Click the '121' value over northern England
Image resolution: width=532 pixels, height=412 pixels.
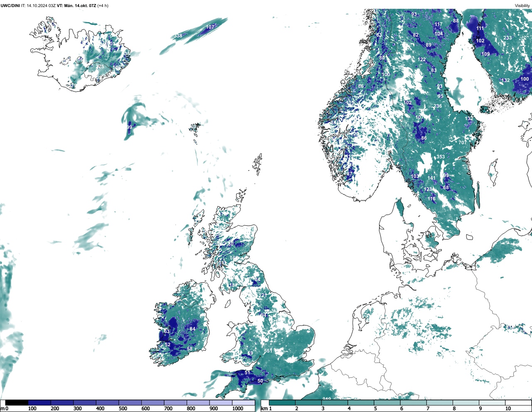click(x=263, y=295)
